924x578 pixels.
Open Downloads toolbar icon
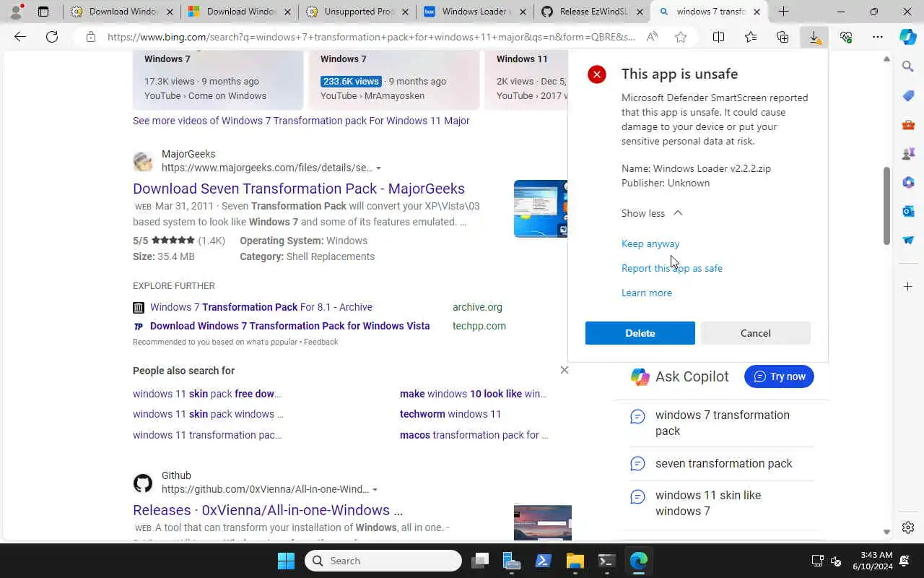[814, 37]
